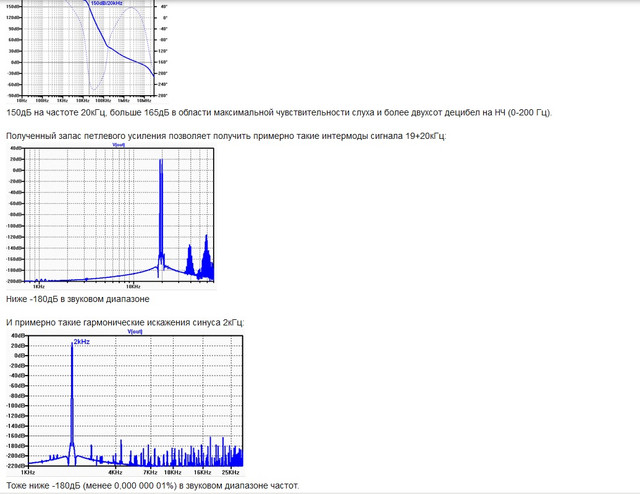Click the 0dB label on harmonic graph
This screenshot has width=640, height=494.
coord(20,356)
